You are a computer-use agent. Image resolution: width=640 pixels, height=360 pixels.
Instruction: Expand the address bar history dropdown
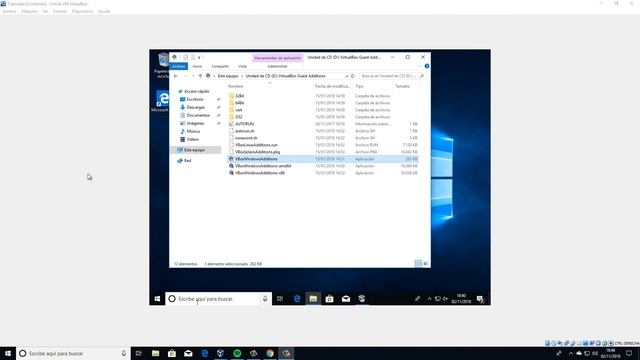(347, 76)
